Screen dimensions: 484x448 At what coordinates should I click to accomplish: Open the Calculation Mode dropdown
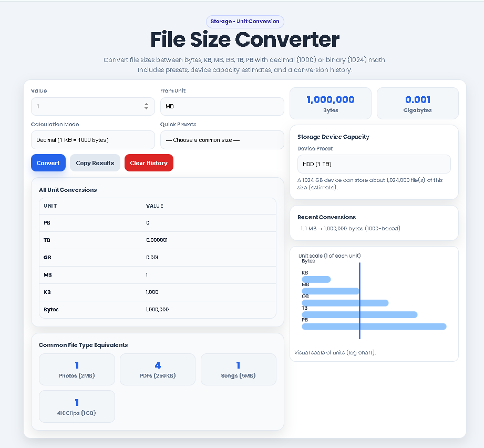click(x=92, y=140)
